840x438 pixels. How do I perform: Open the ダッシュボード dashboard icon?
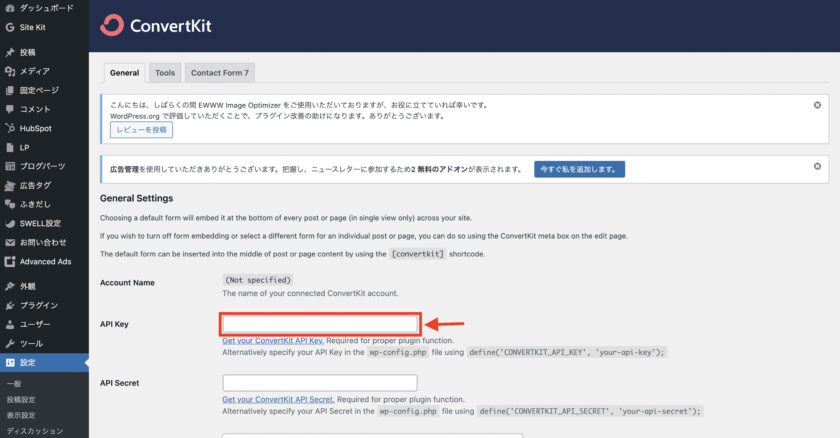click(10, 8)
